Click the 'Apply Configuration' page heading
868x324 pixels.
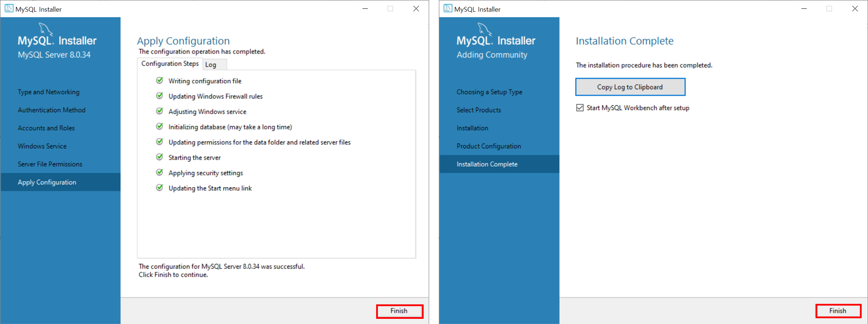pos(183,41)
